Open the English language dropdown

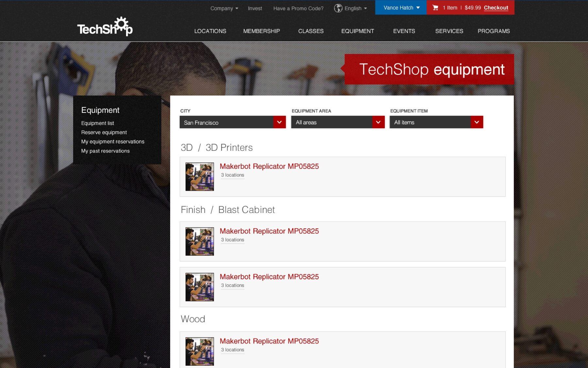(x=355, y=8)
